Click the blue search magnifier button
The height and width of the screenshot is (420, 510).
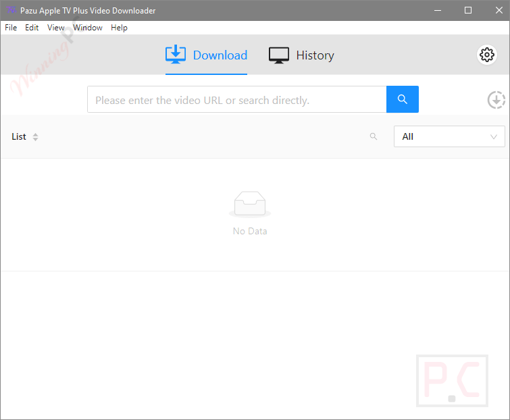tap(403, 99)
